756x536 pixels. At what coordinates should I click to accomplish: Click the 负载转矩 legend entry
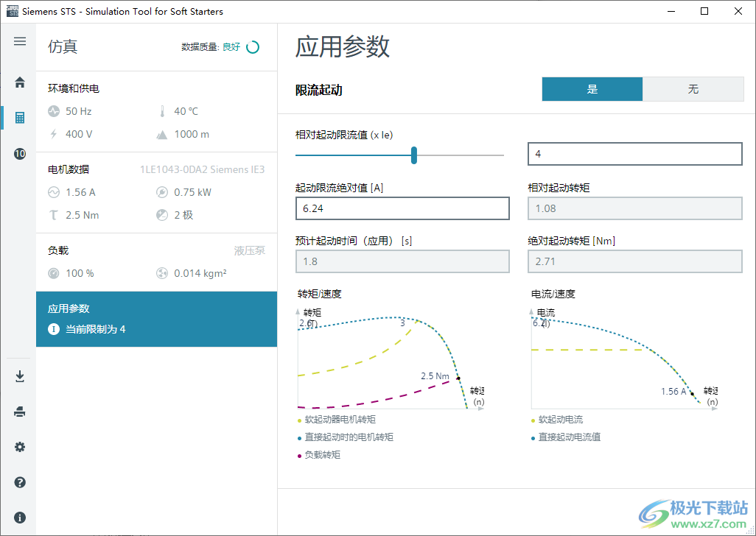coord(319,454)
